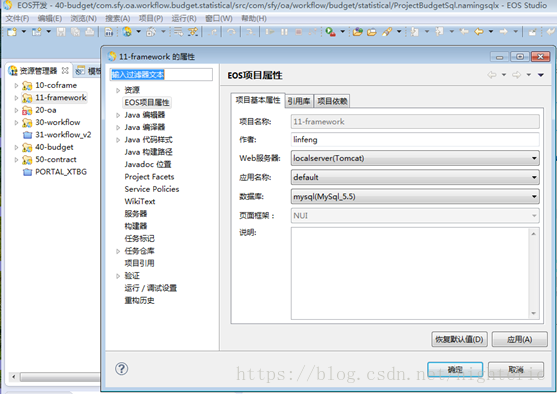Screen dimensions: 557x394
Task: Click the dialog forward history arrow icon
Action: coord(517,75)
